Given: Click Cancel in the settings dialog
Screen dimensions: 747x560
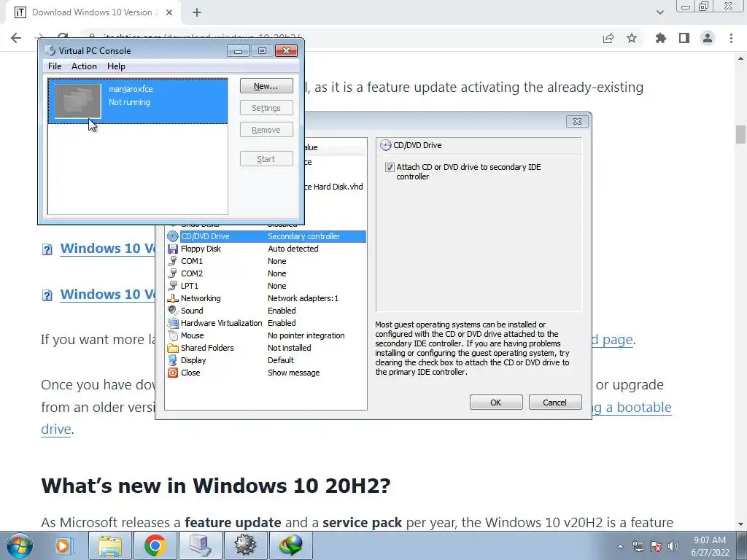Looking at the screenshot, I should [555, 402].
